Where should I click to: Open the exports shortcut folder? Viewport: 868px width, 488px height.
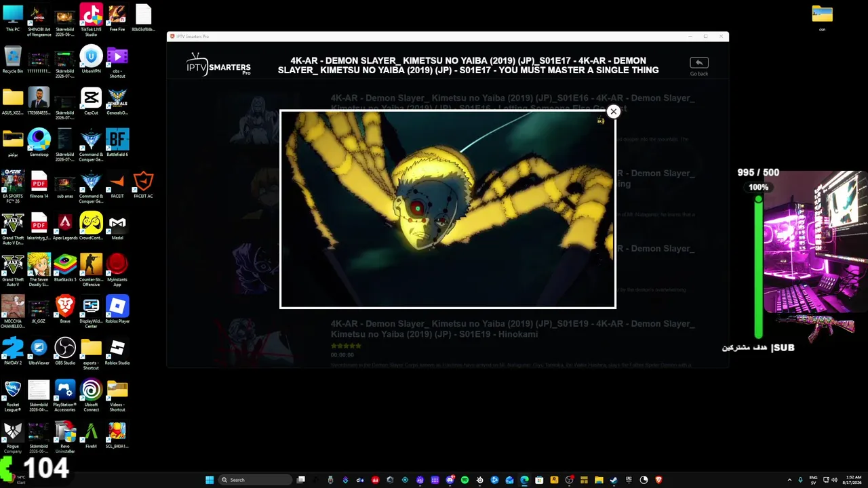tap(91, 354)
